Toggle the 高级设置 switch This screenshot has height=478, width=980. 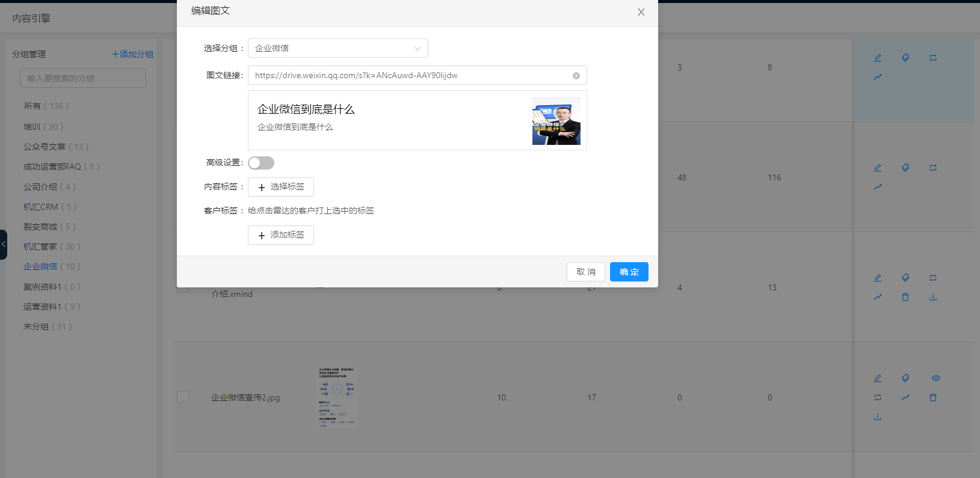[261, 163]
